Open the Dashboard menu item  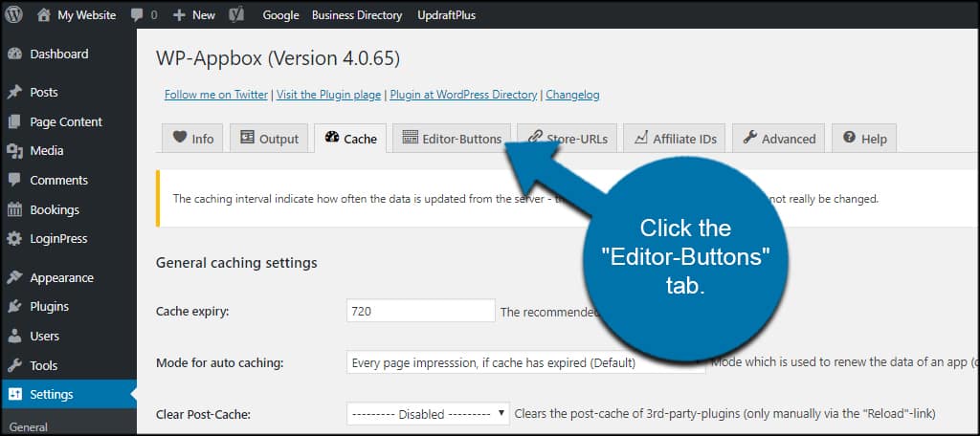[68, 54]
